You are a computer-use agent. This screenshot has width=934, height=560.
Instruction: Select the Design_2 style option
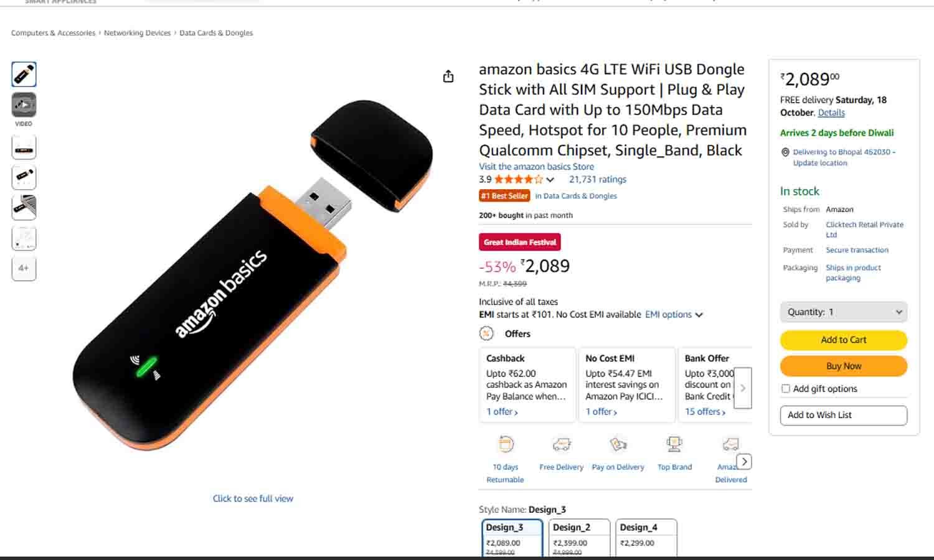[578, 535]
